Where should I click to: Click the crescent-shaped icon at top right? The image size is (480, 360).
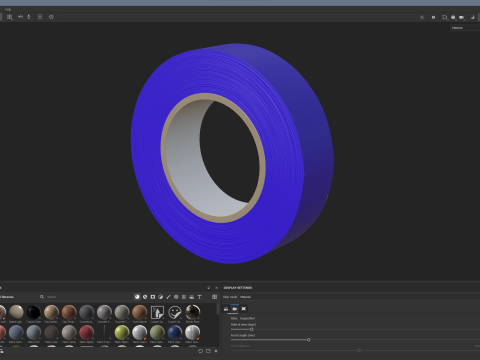point(472,17)
